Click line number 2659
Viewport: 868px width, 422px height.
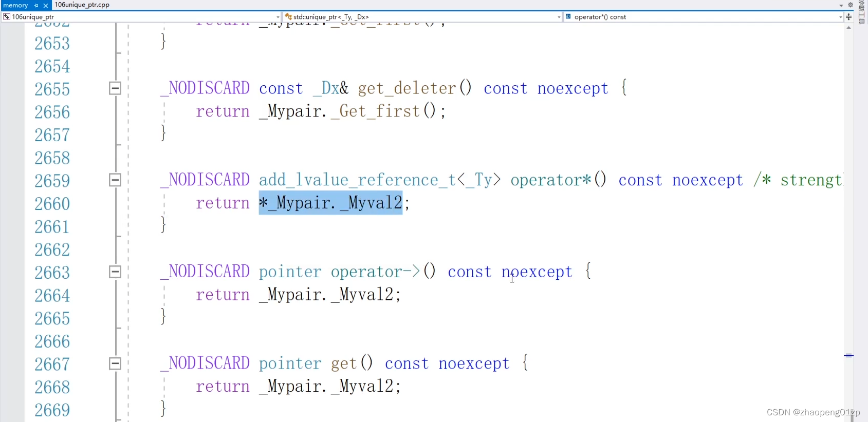52,181
